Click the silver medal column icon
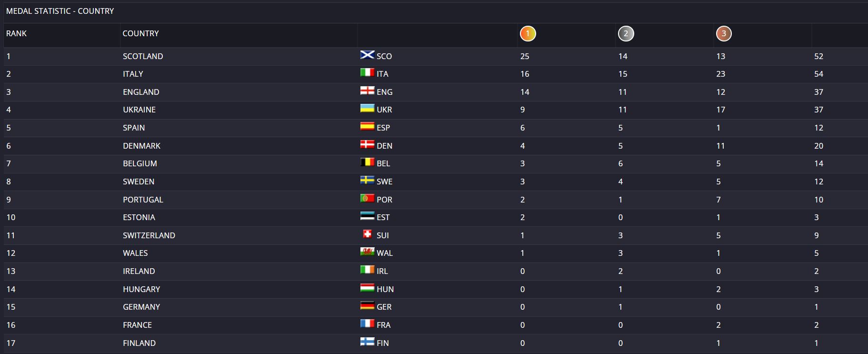The height and width of the screenshot is (354, 868). [626, 34]
